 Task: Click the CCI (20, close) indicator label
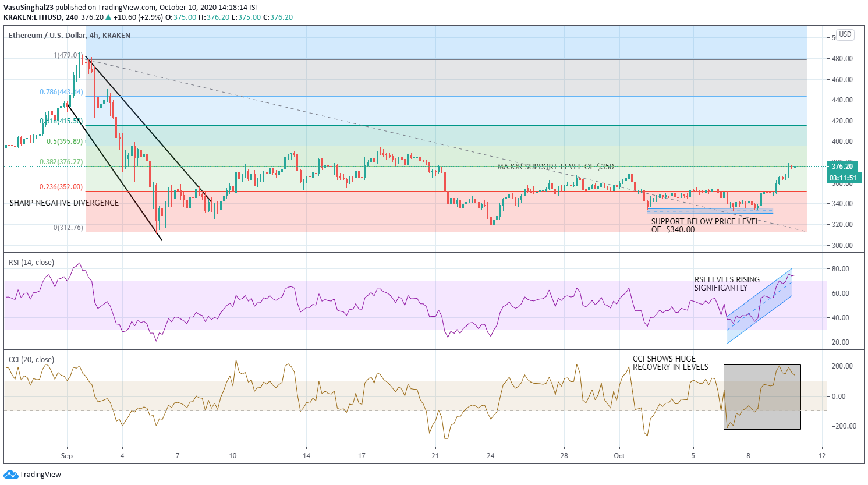click(x=31, y=360)
